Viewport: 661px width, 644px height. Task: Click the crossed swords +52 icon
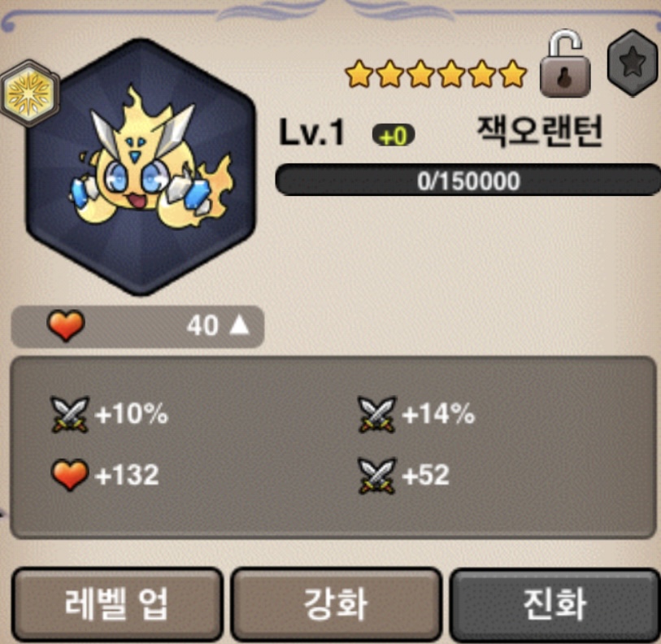(377, 476)
